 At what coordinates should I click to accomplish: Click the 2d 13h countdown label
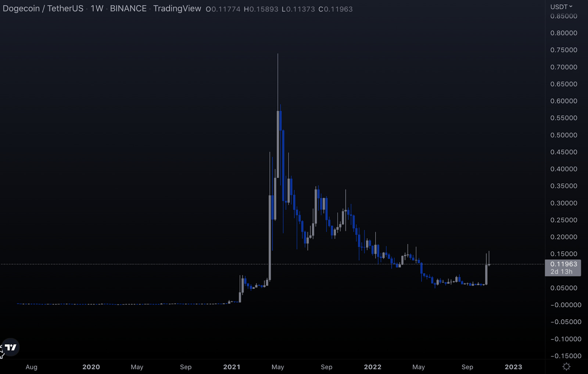pyautogui.click(x=561, y=272)
